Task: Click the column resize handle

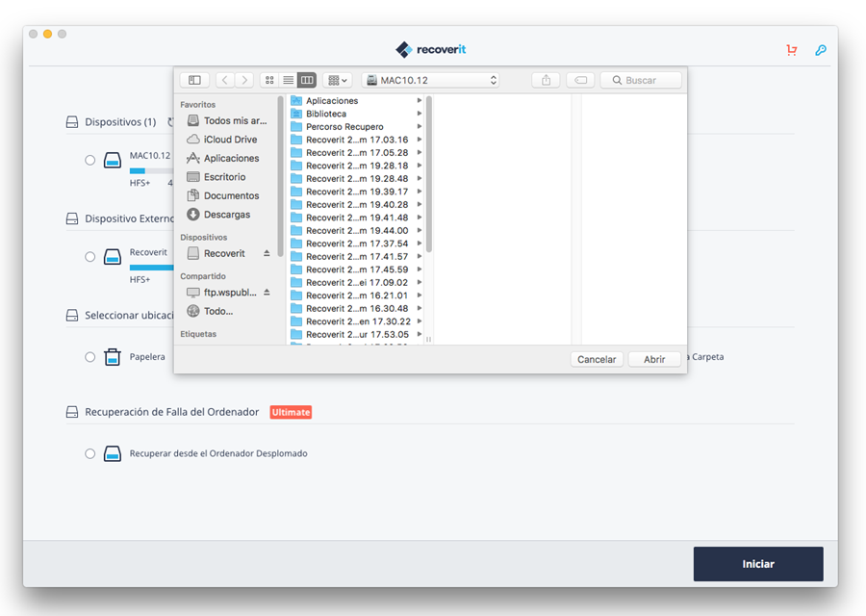Action: [428, 339]
